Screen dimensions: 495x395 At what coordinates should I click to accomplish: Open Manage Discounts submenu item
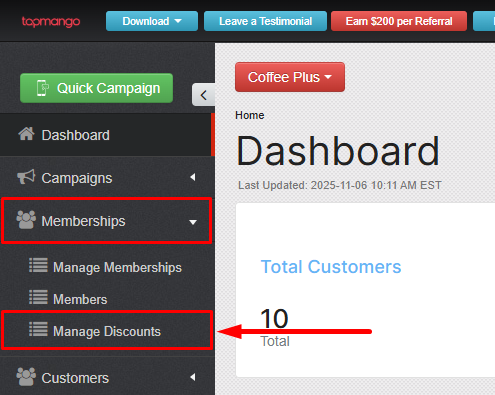pyautogui.click(x=107, y=331)
